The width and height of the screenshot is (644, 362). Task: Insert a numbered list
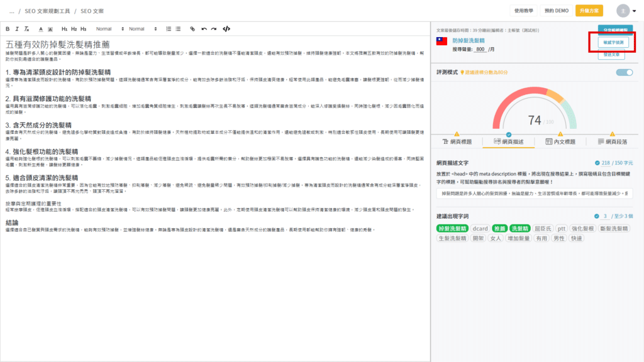click(169, 29)
